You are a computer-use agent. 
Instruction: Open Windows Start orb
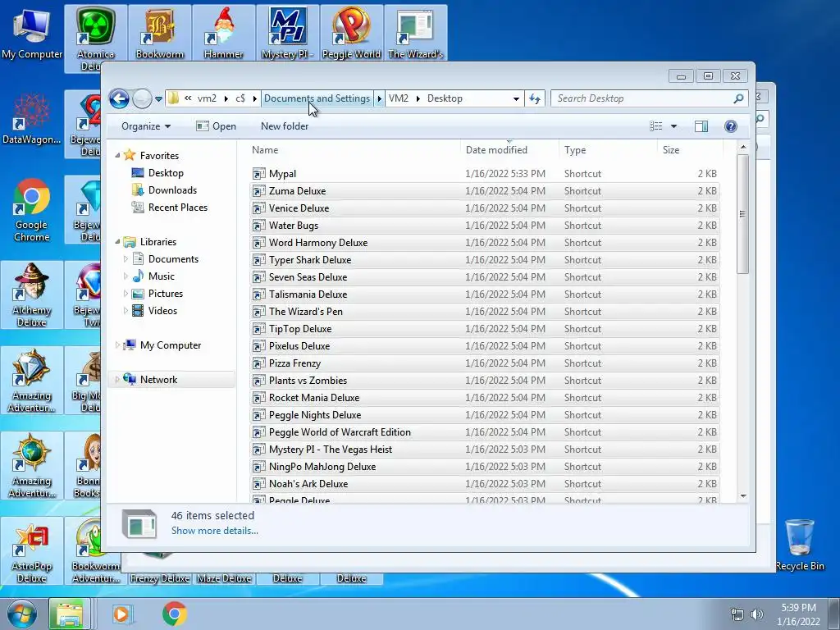(x=21, y=614)
